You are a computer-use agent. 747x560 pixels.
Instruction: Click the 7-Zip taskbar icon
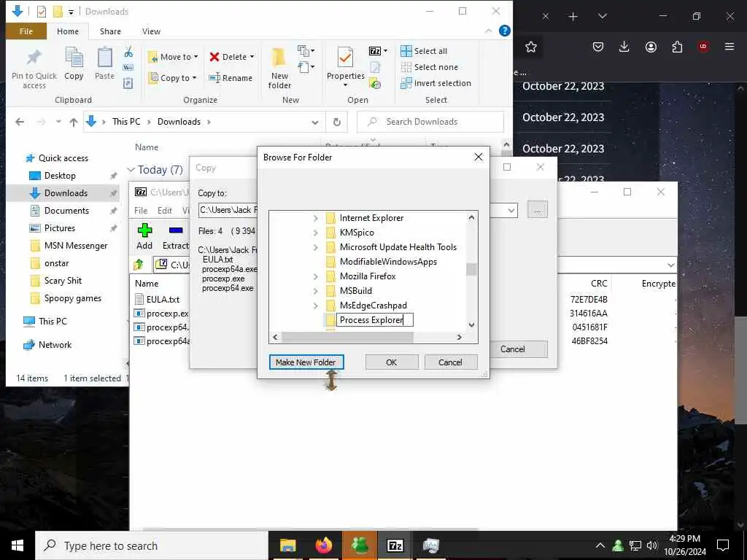point(395,545)
